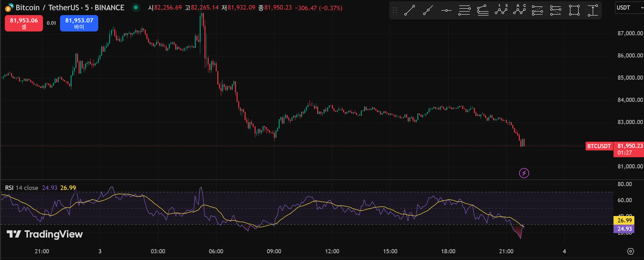The width and height of the screenshot is (644, 260).
Task: Click the red Sell 81,953.06 button
Action: (x=24, y=23)
